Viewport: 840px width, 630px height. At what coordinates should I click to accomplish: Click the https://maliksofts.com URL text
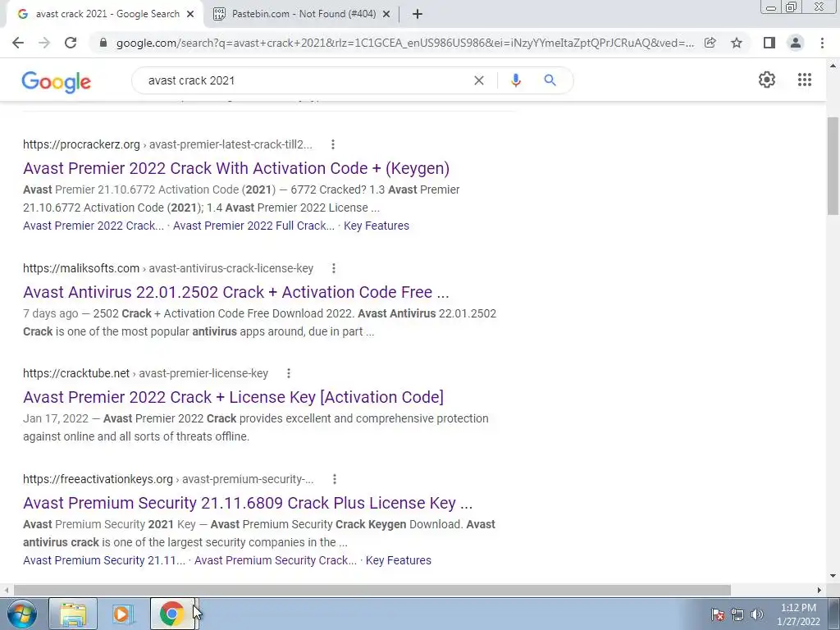click(81, 268)
